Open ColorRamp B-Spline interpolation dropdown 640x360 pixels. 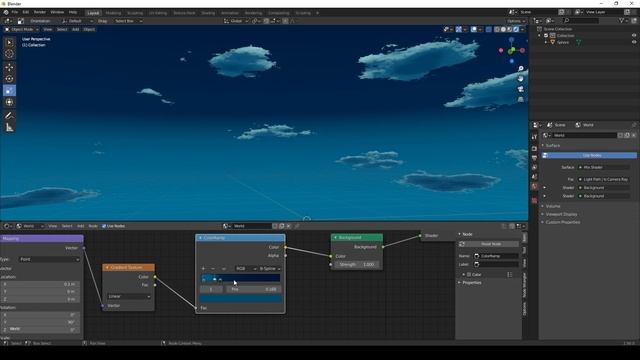pos(270,269)
